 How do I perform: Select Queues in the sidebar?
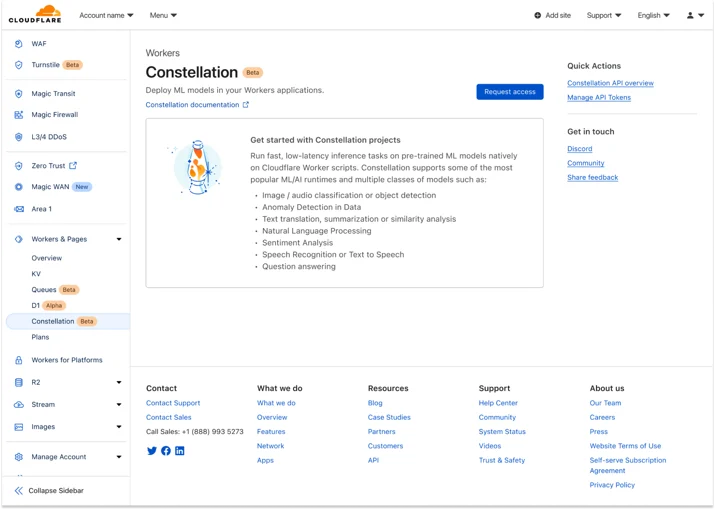[x=44, y=290]
